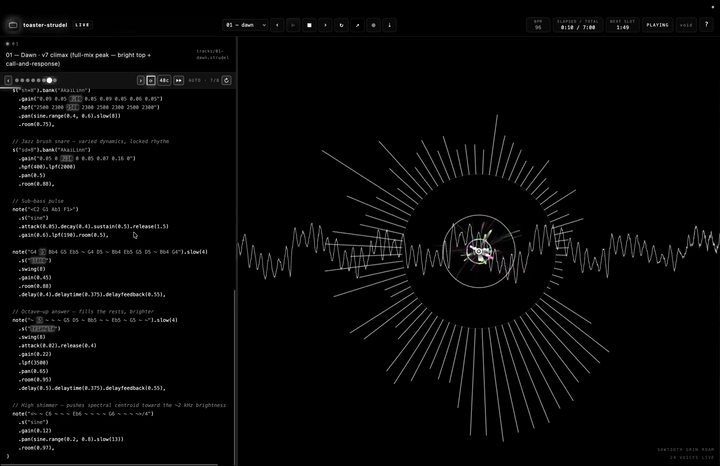Click the toaster-strudel logo icon

13,25
